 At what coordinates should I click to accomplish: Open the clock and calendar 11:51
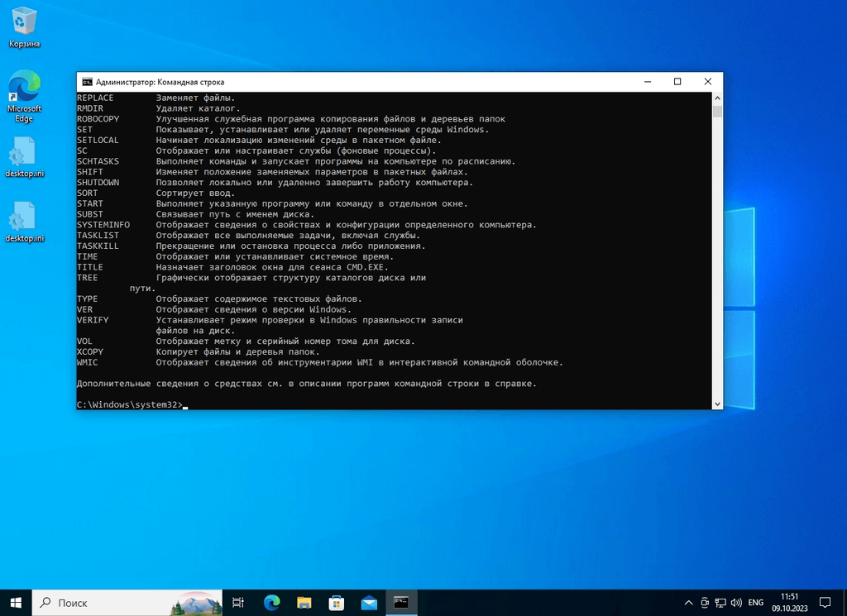coord(790,603)
